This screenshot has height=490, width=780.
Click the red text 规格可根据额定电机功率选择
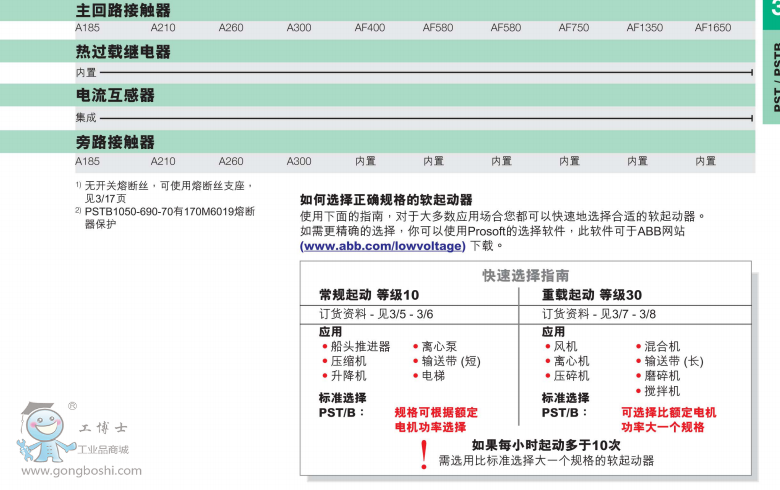436,419
